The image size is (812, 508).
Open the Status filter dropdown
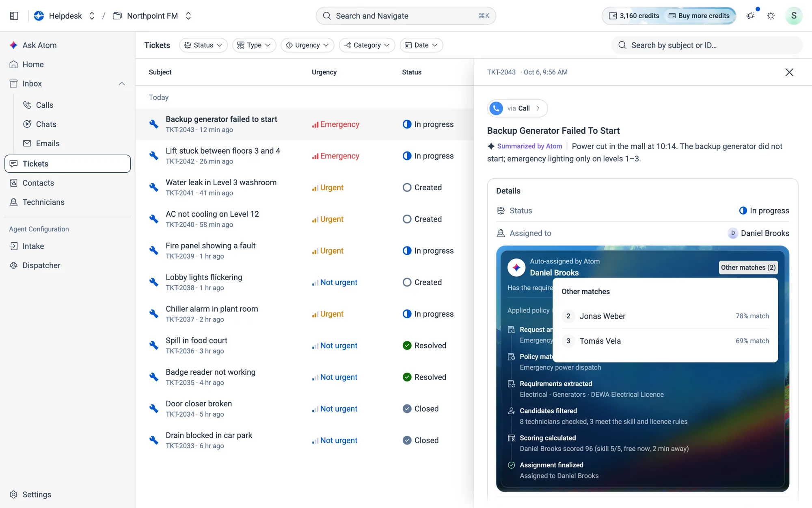(x=203, y=45)
